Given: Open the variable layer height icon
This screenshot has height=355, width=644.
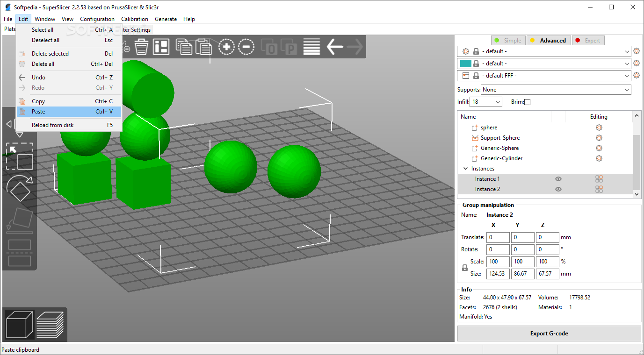Looking at the screenshot, I should tap(312, 47).
